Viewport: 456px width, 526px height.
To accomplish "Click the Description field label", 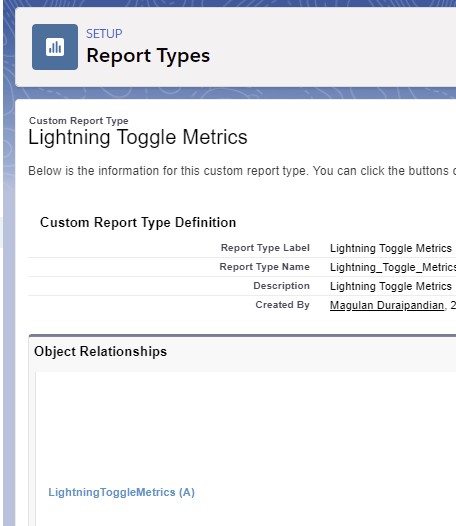I will [282, 286].
